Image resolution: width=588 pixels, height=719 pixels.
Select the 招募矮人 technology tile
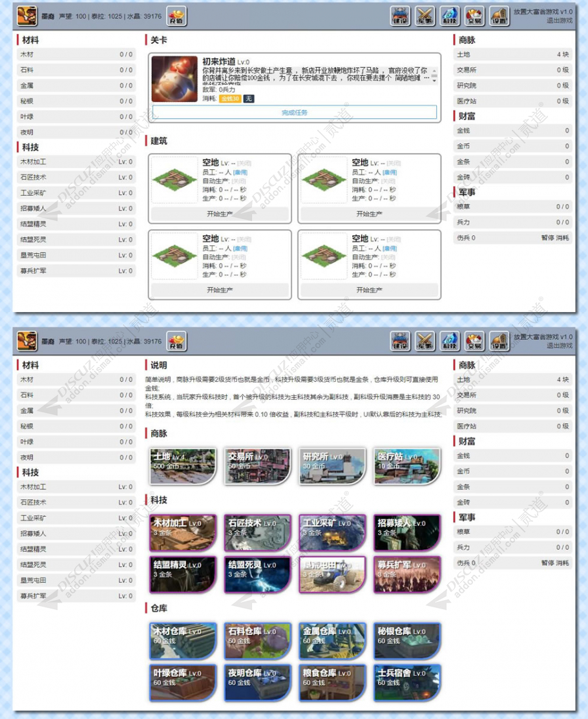coord(406,531)
